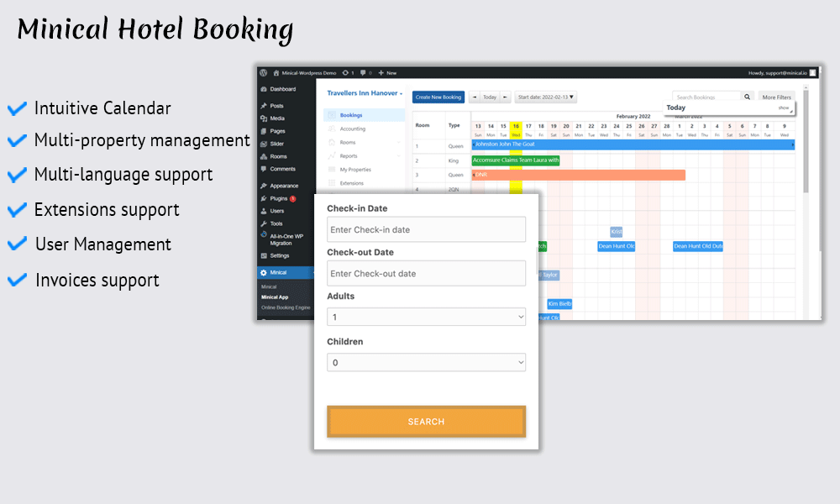
Task: Click the King room type cell
Action: click(454, 160)
